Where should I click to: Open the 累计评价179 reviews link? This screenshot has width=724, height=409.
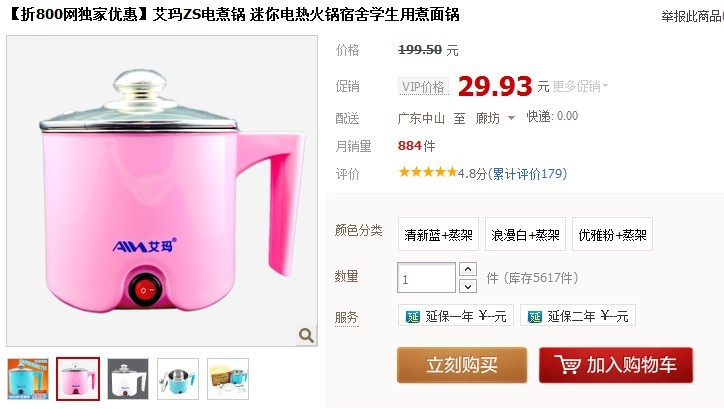(530, 174)
